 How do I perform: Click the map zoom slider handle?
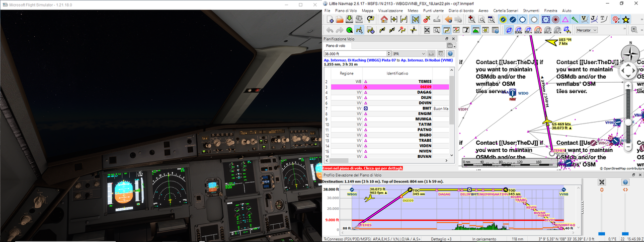(x=628, y=122)
